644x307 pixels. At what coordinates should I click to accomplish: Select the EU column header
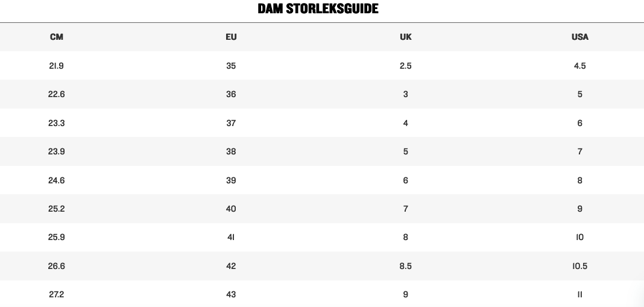[x=231, y=37]
